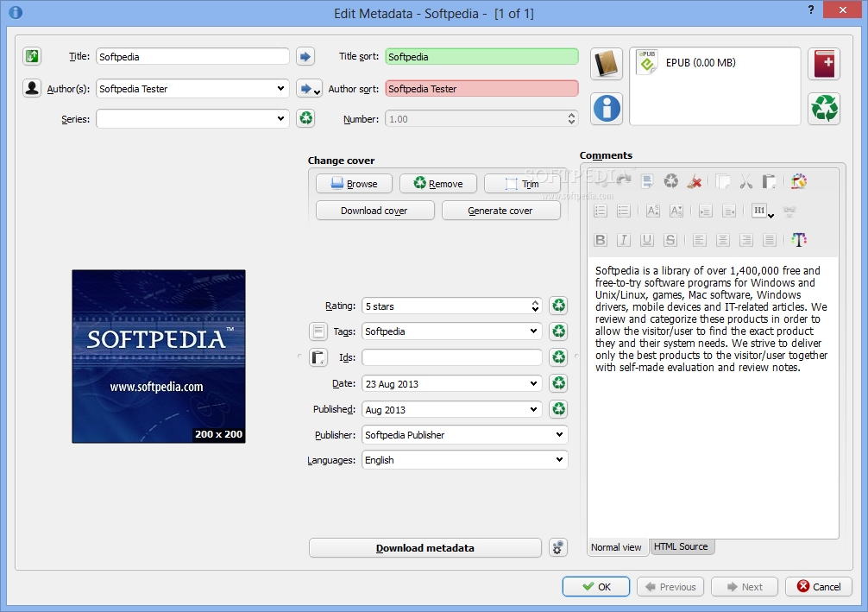Click the scissors Cut icon
The height and width of the screenshot is (612, 868).
click(x=745, y=181)
